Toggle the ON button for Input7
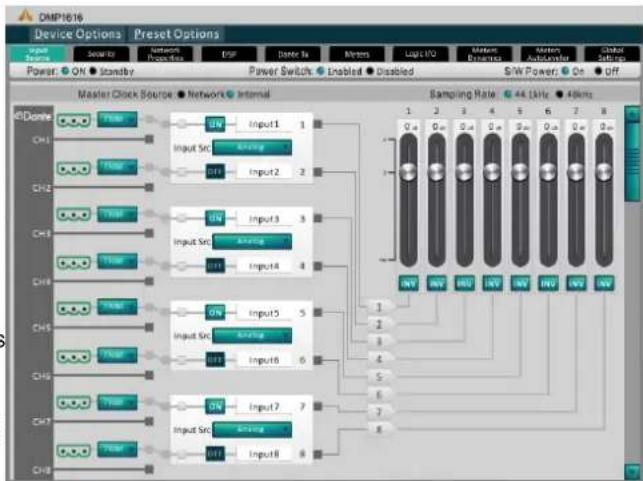643x481 pixels. coord(215,406)
